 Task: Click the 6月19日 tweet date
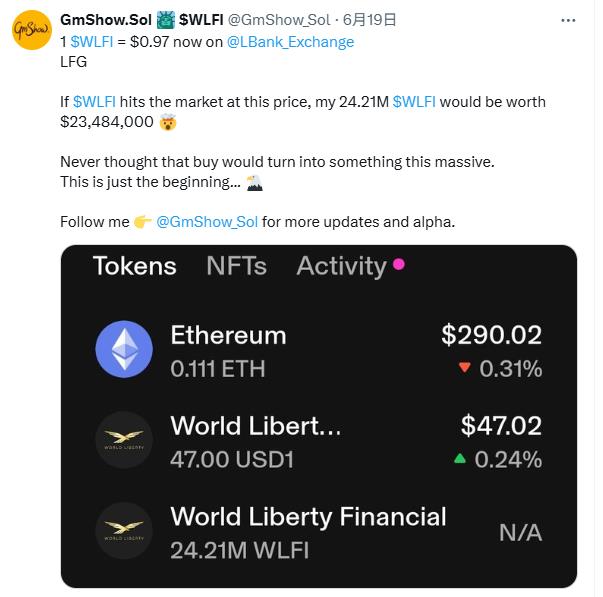[369, 20]
